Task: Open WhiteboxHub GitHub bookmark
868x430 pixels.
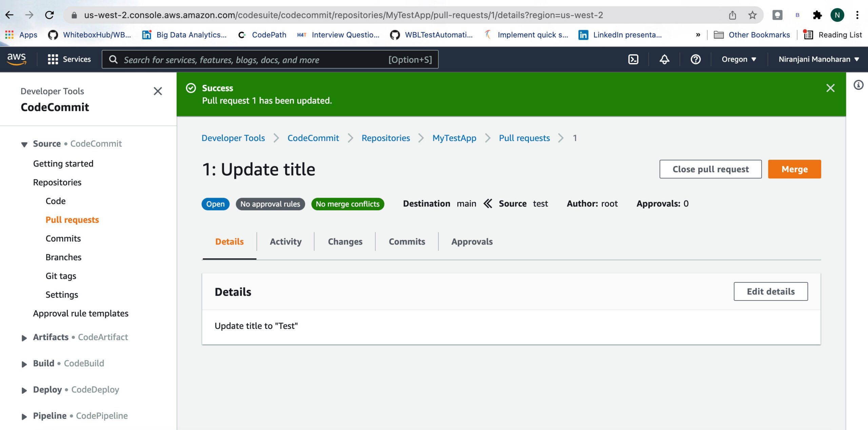Action: click(90, 35)
